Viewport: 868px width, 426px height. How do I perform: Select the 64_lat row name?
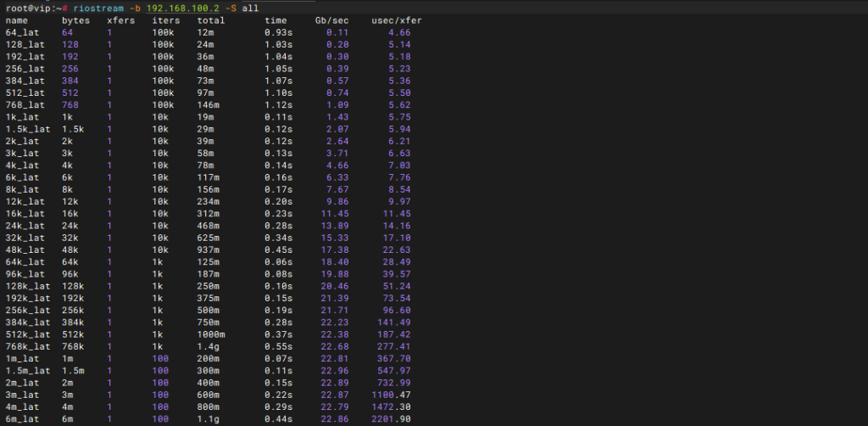pos(19,31)
